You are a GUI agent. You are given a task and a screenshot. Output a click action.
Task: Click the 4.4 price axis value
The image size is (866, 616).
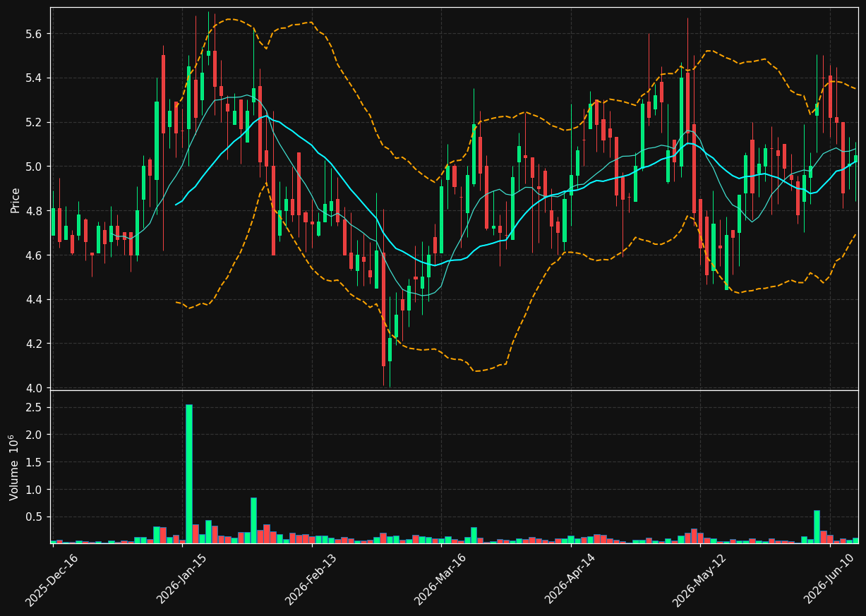click(x=35, y=299)
